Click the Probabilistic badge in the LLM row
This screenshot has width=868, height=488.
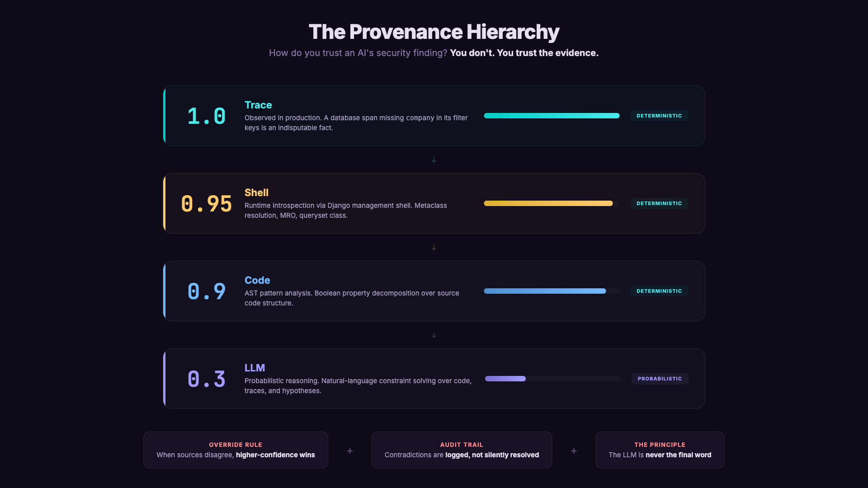(660, 379)
